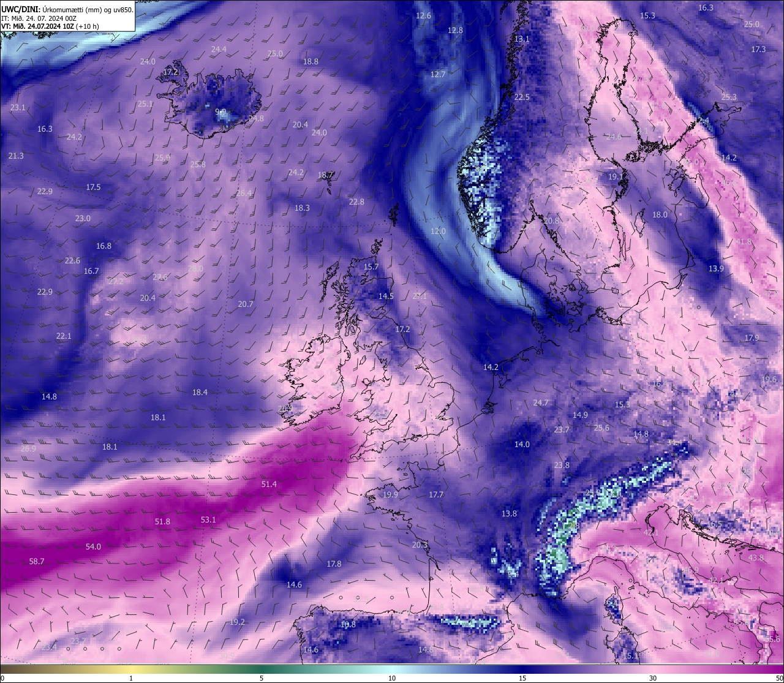This screenshot has height=683, width=784.
Task: Click the 24.4 value label
Action: (x=219, y=49)
